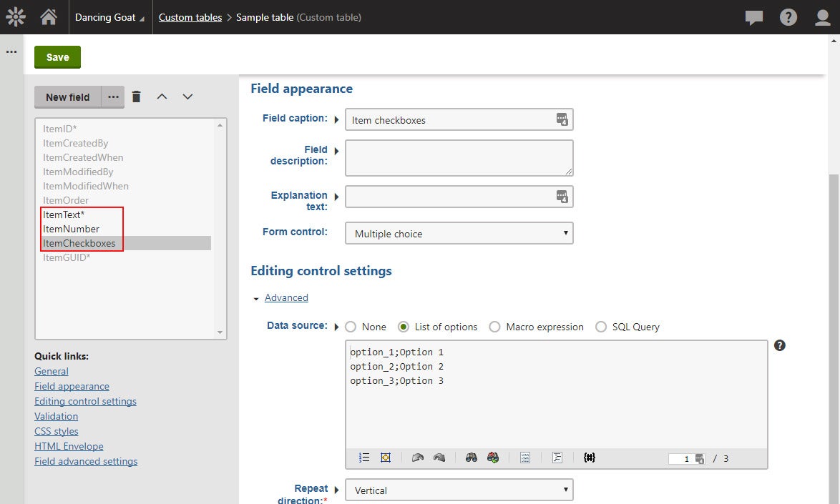Select SQL Query data source

click(601, 327)
